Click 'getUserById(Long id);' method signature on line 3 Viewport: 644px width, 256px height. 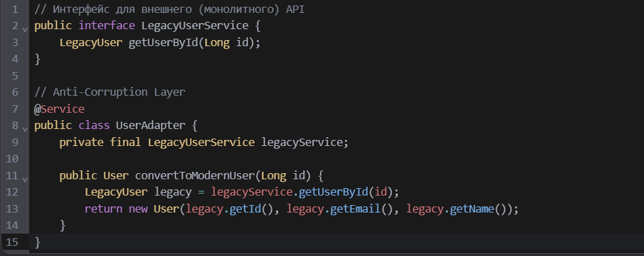point(195,42)
